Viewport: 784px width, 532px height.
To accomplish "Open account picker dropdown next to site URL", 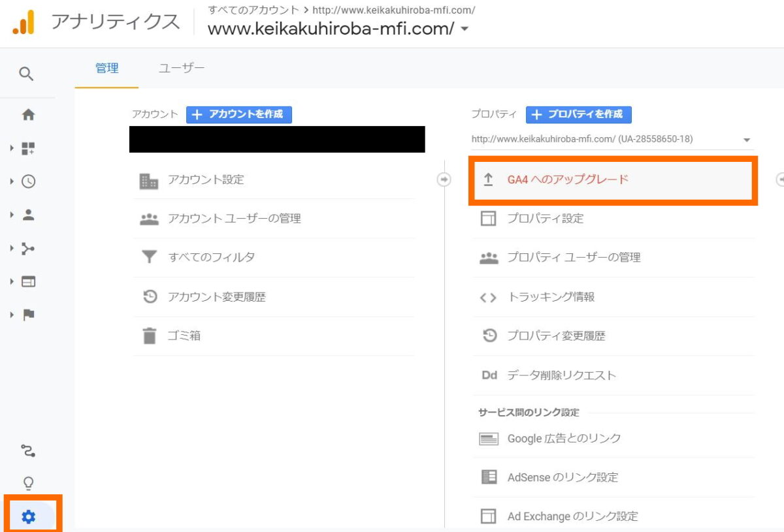I will coord(465,29).
